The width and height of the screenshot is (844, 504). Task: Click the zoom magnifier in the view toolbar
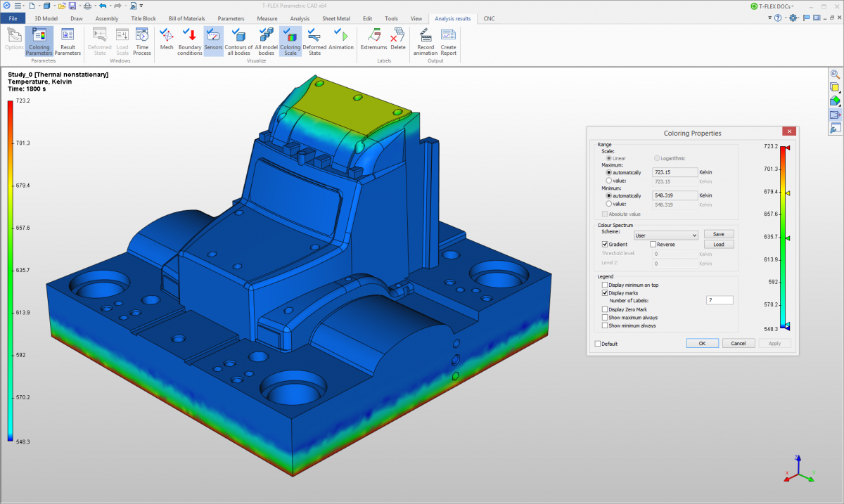coord(835,74)
